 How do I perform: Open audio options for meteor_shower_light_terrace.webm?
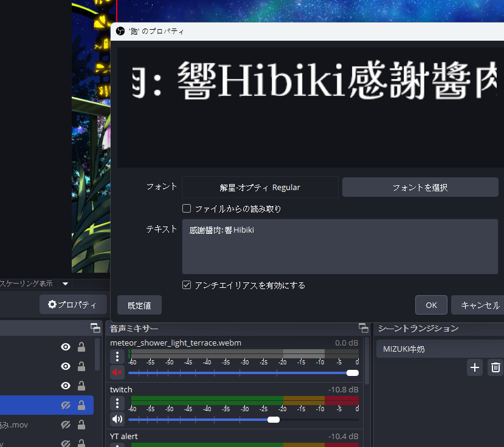(117, 357)
